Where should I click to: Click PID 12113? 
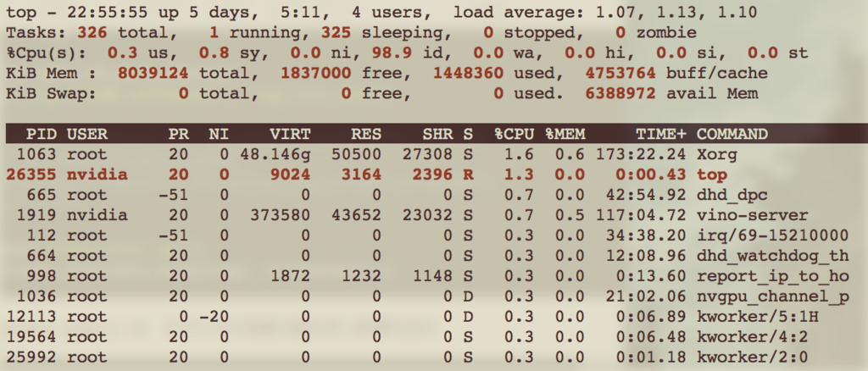tap(31, 317)
